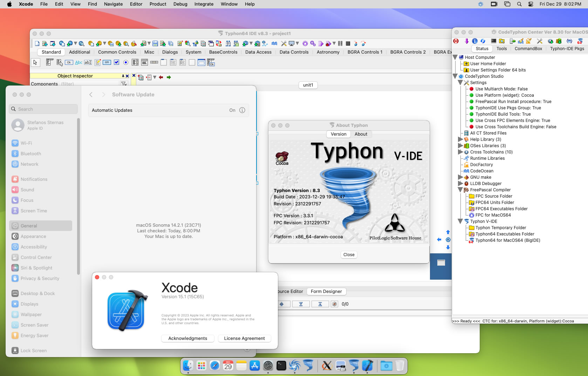Click the green forward arrow in source editor toolbar
Screen dimensions: 588x376
click(169, 77)
